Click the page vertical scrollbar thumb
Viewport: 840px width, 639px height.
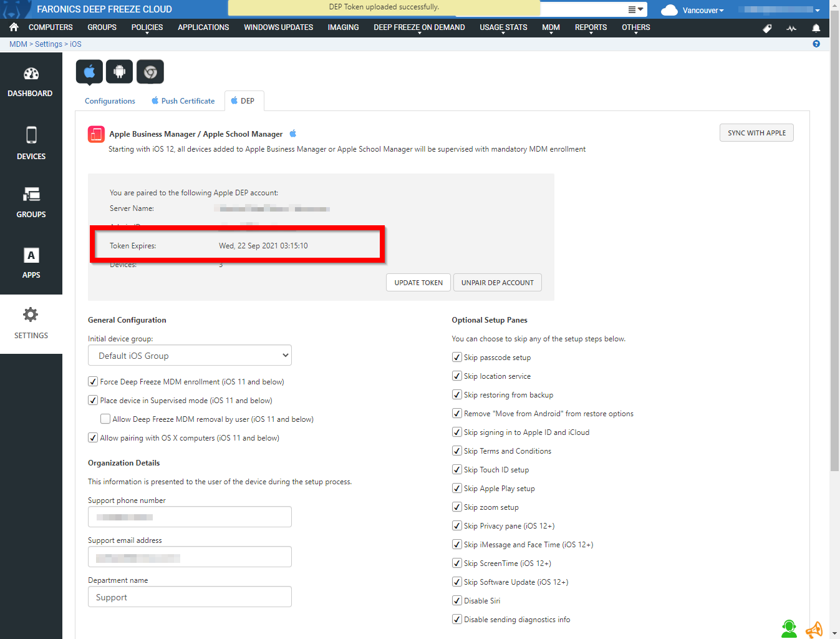pos(834,242)
